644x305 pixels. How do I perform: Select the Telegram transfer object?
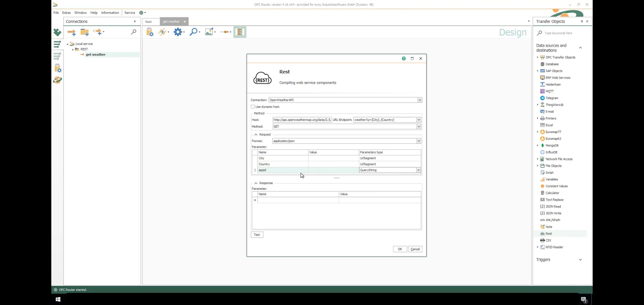pyautogui.click(x=552, y=98)
